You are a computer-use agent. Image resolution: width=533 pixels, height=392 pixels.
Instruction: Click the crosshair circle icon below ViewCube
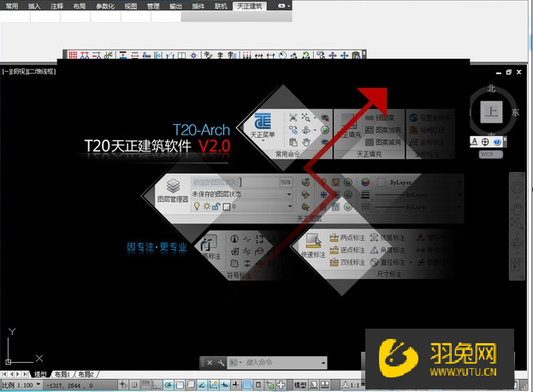pyautogui.click(x=485, y=141)
